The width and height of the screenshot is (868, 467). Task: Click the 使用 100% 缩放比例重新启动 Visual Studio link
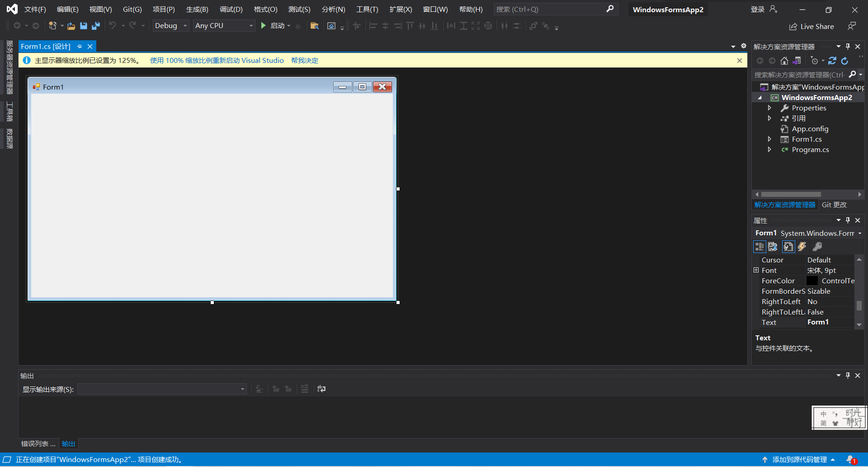coord(217,60)
